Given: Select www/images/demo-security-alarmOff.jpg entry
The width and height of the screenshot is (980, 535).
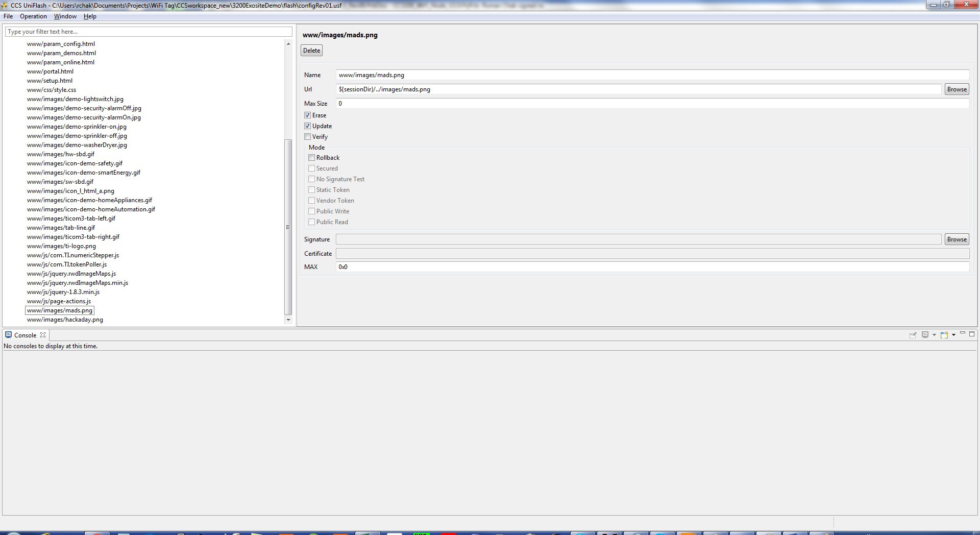Looking at the screenshot, I should pos(84,108).
